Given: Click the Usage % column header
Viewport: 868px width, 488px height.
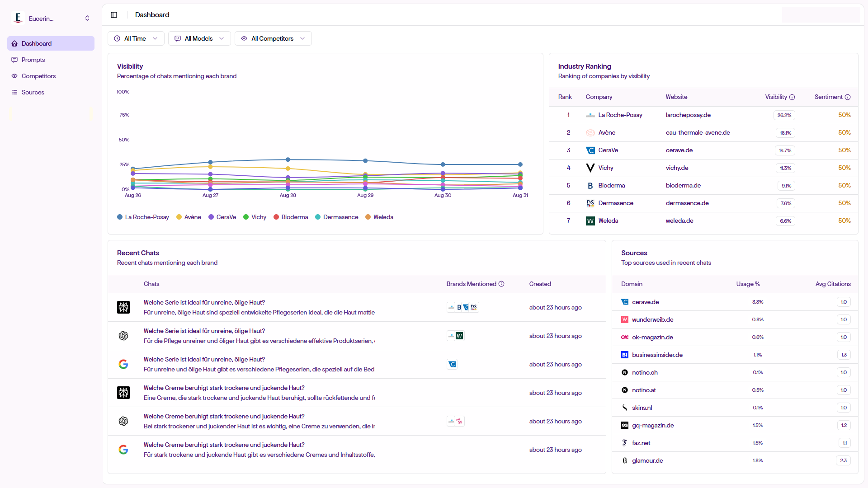Looking at the screenshot, I should click(748, 284).
